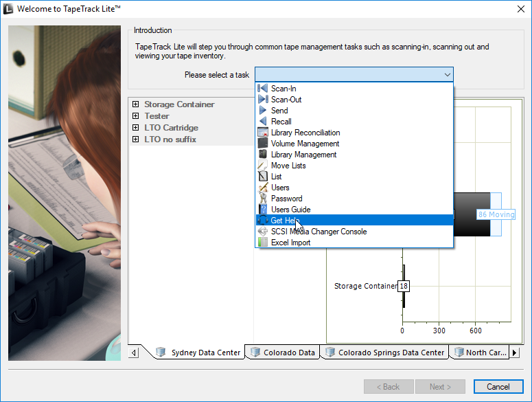Select the Tester tree label
The image size is (532, 402).
pos(157,115)
